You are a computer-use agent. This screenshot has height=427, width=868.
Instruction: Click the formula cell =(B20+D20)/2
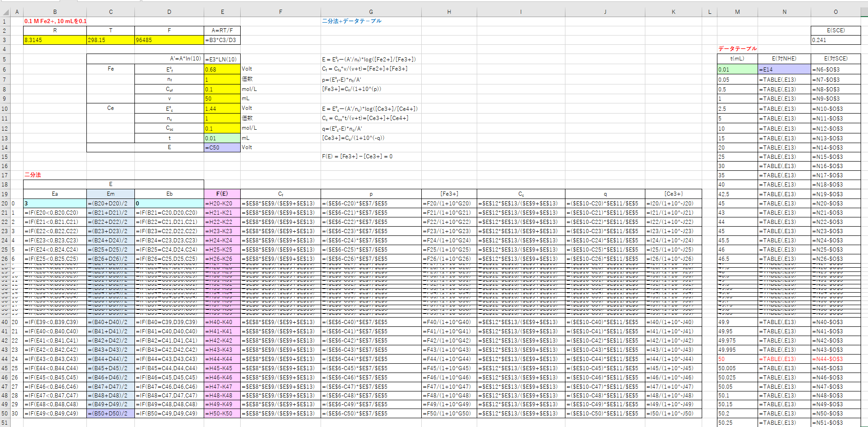coord(110,204)
